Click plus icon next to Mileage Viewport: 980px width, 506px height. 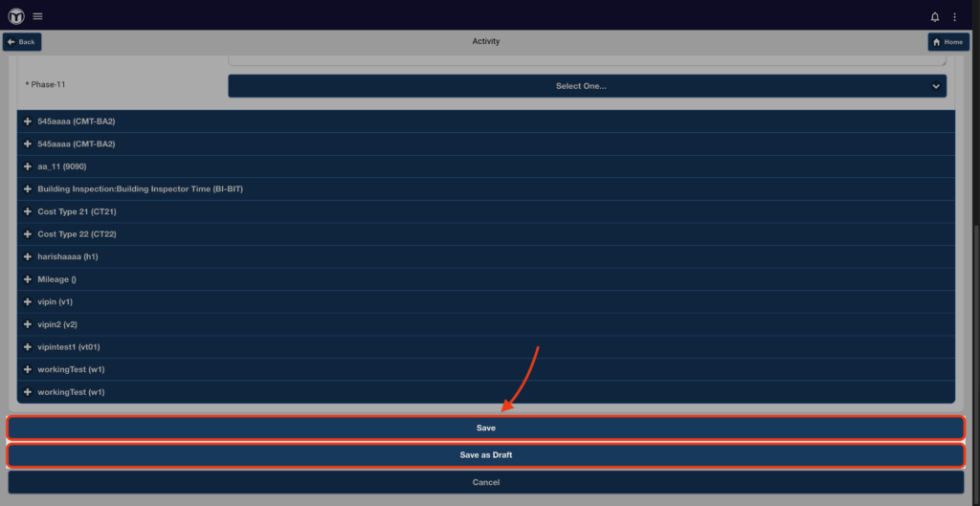pos(28,279)
